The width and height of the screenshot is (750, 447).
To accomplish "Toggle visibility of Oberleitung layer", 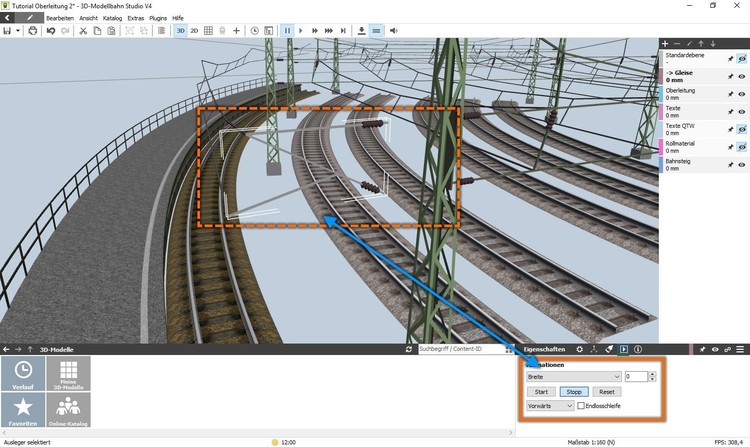I will (741, 94).
